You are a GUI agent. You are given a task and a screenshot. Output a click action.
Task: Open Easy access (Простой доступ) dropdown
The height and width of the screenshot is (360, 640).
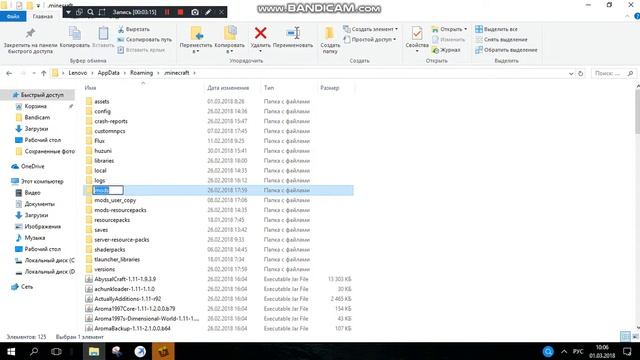(370, 40)
